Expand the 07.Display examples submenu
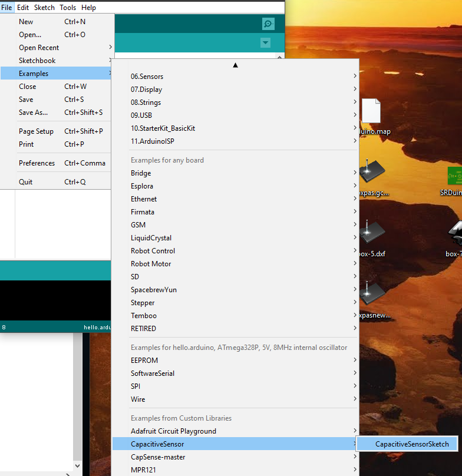Viewport: 462px width, 476px height. pos(235,90)
